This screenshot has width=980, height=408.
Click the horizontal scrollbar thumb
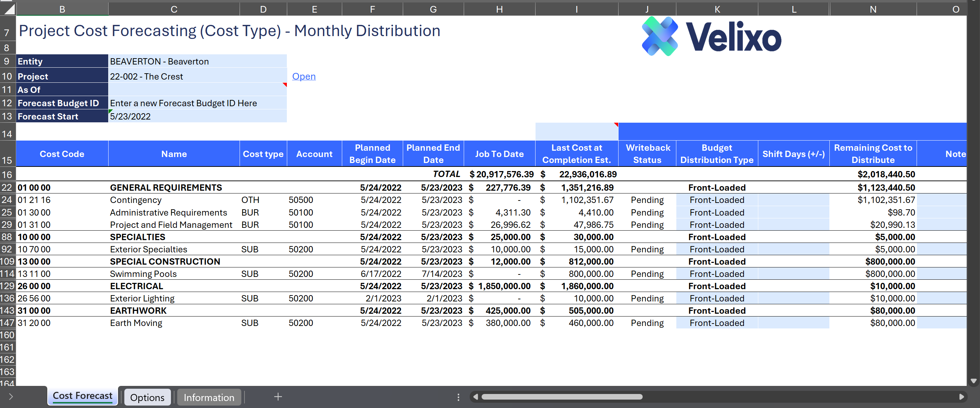(x=561, y=396)
